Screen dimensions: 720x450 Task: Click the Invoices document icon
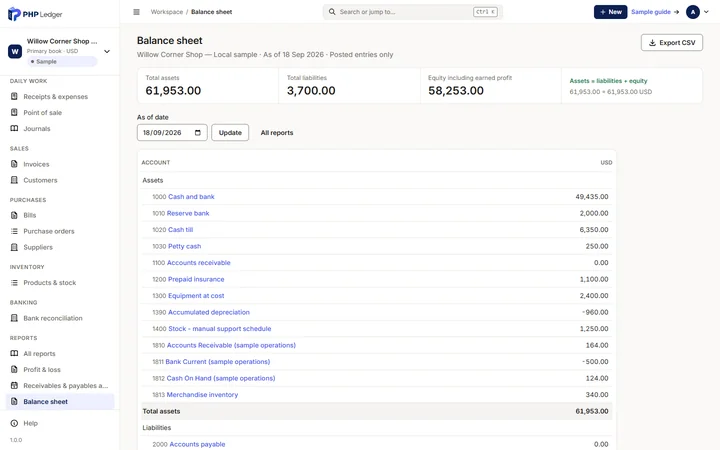[14, 164]
